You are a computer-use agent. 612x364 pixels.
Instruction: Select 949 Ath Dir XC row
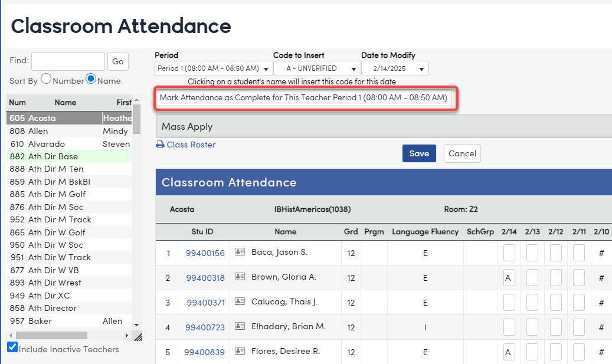[x=69, y=296]
